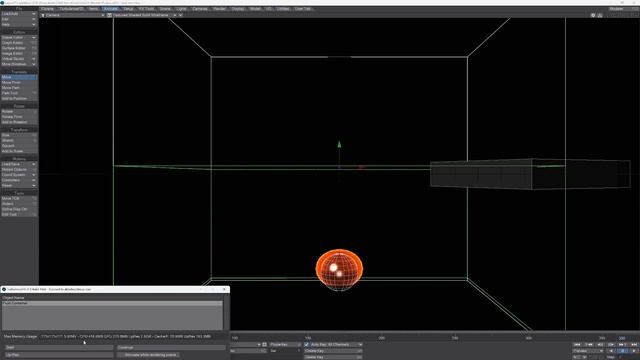
Task: Select the Size tool
Action: 19,135
